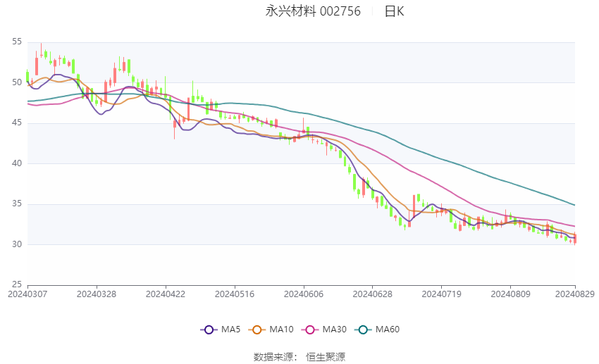Click the x-axis date label 20240719

coord(442,294)
